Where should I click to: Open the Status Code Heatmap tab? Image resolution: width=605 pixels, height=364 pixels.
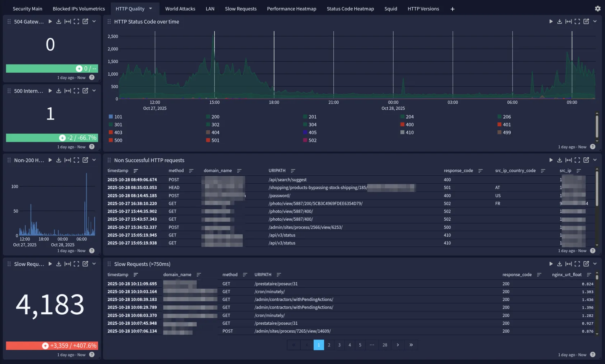tap(350, 9)
